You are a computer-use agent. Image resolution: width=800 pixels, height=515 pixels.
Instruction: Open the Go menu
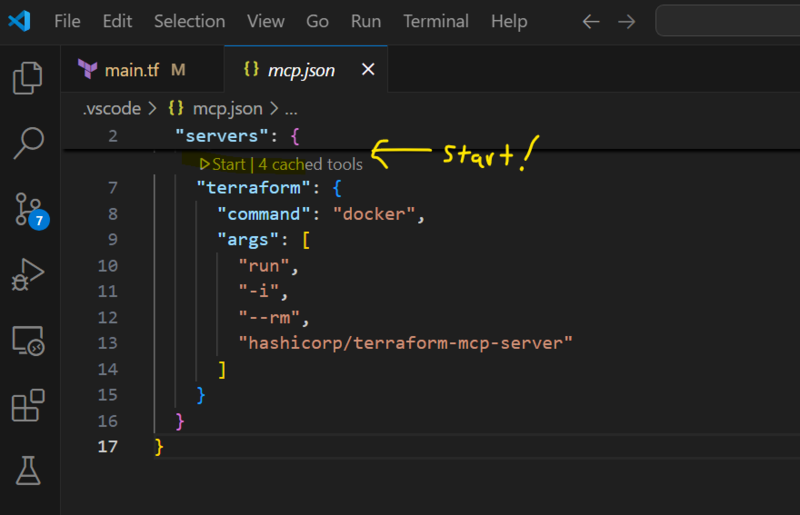[317, 21]
